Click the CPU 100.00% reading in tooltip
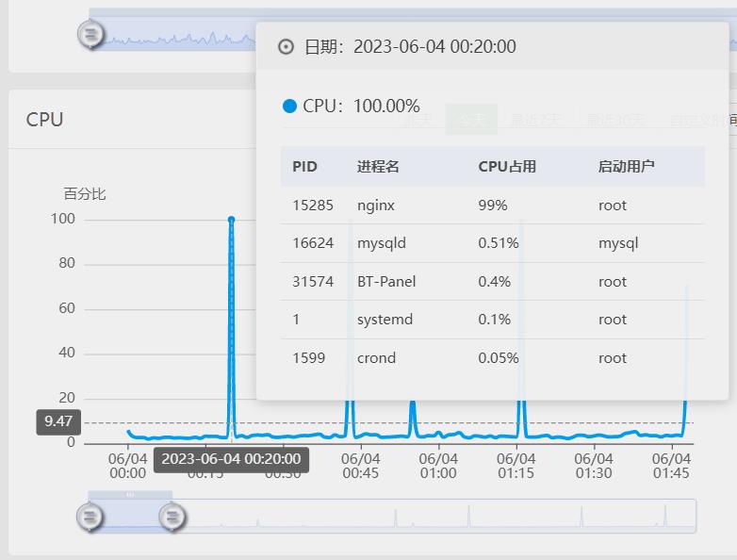This screenshot has width=737, height=560. [x=361, y=107]
